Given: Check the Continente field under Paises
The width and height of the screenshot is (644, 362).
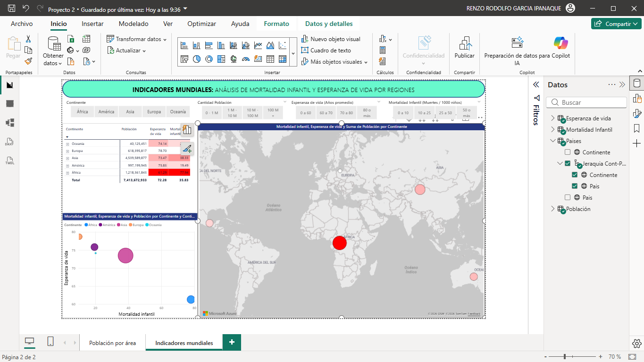Looking at the screenshot, I should [568, 152].
